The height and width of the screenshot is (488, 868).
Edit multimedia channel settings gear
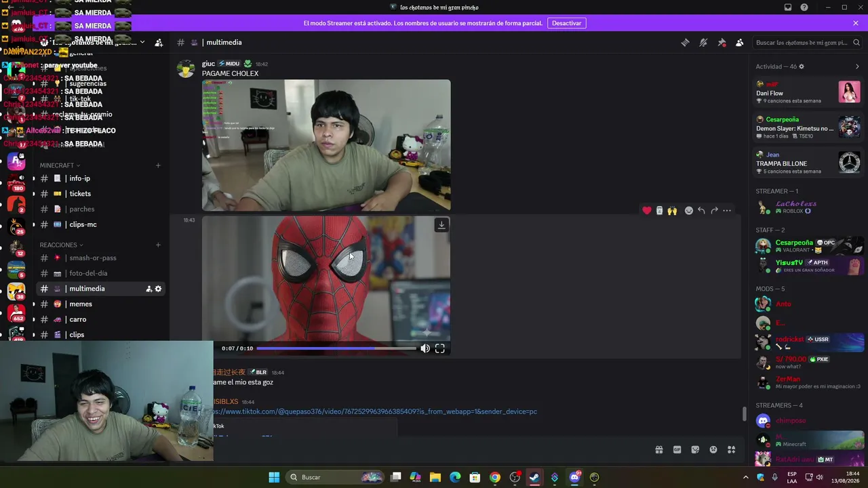point(158,289)
